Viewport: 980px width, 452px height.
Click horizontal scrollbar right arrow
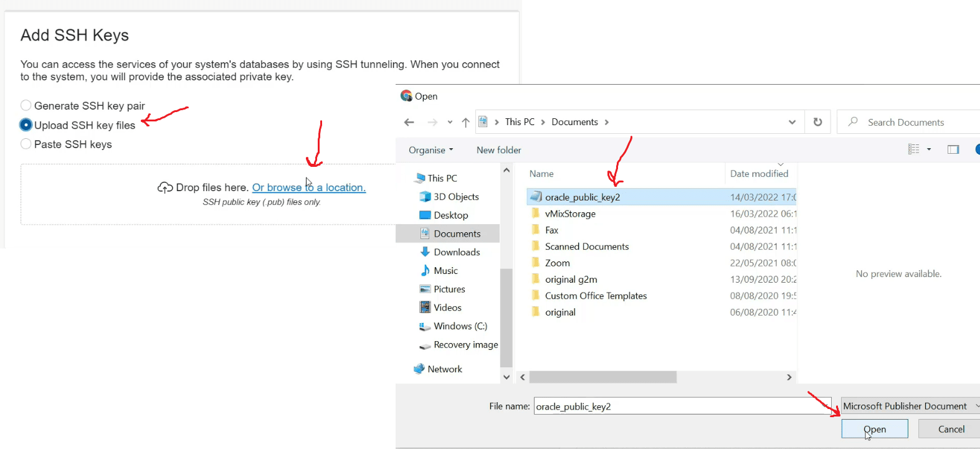coord(789,377)
